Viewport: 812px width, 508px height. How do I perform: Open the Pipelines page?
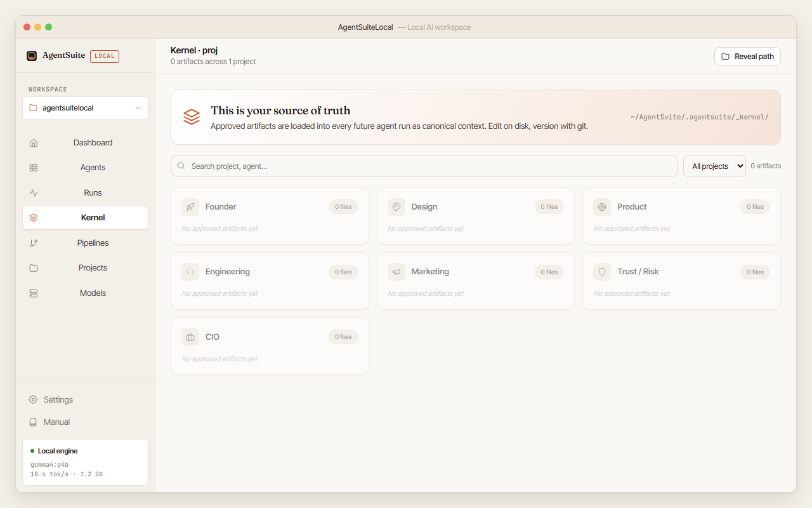click(85, 243)
